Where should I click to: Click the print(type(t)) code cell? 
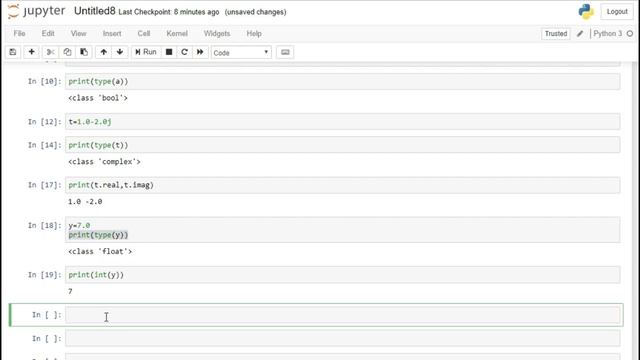click(342, 145)
